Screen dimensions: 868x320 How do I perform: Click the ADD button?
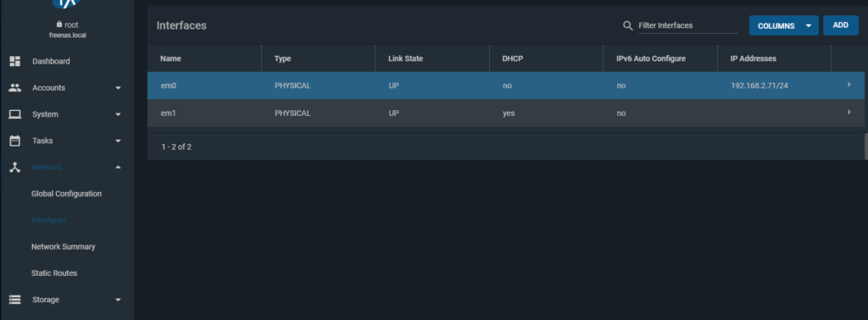[x=840, y=25]
